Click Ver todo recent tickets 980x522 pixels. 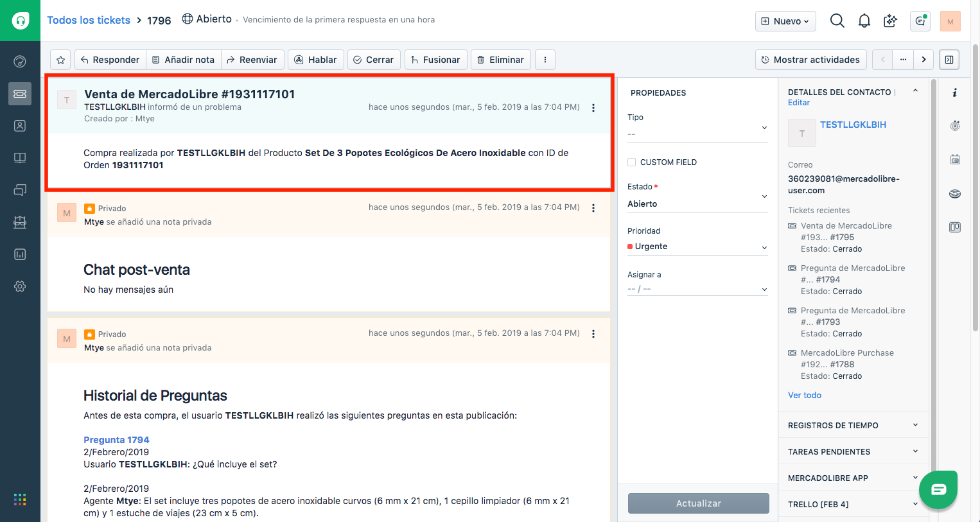point(805,395)
